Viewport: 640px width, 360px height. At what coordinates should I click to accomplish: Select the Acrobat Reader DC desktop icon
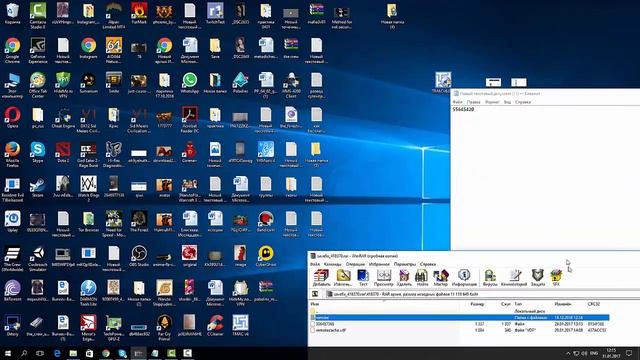tap(190, 120)
